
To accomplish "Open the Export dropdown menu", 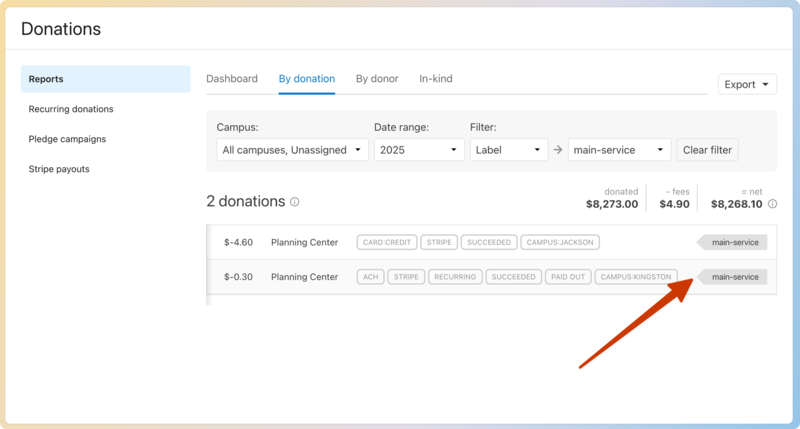I will click(747, 85).
